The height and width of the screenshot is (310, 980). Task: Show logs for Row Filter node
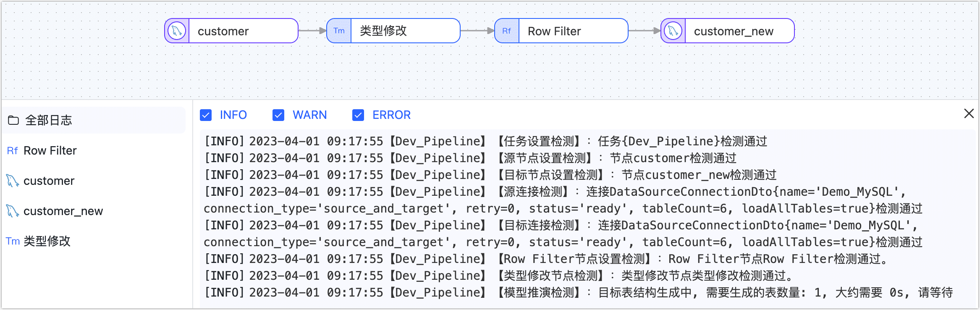pyautogui.click(x=50, y=151)
